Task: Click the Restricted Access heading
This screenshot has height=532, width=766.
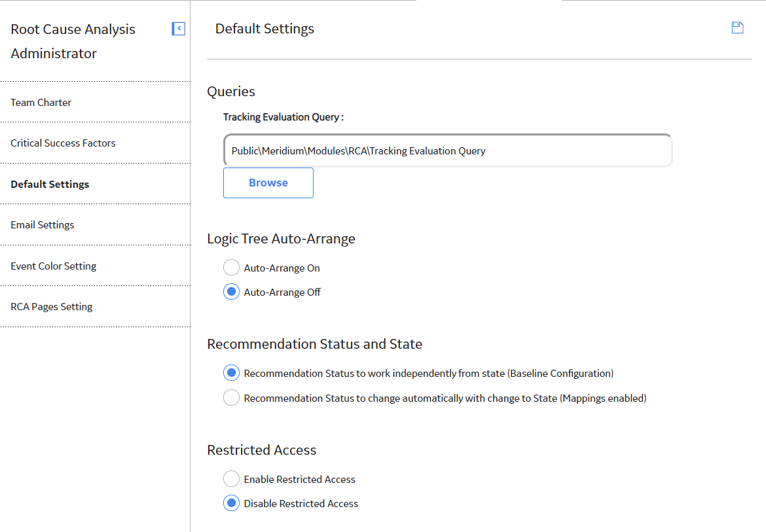Action: [x=262, y=450]
